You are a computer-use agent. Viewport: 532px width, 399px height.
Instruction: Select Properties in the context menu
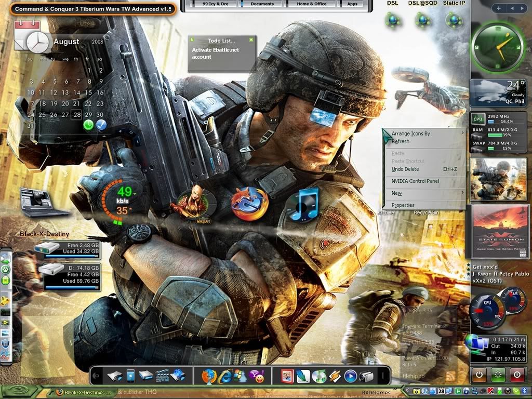(403, 205)
